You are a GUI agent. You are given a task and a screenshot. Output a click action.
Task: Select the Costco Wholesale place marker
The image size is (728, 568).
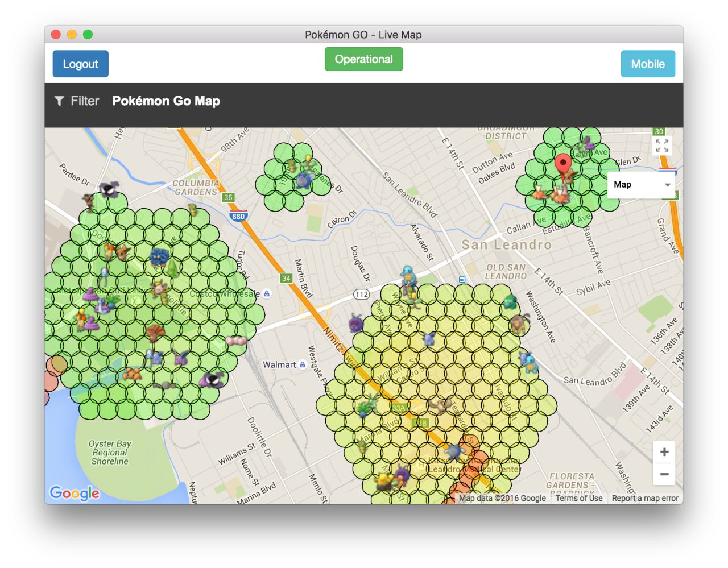267,294
